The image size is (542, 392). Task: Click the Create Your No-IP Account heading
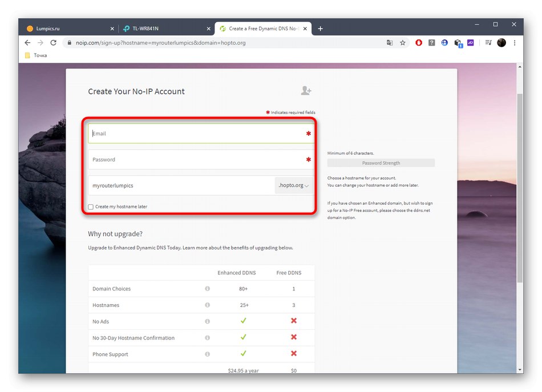click(136, 91)
